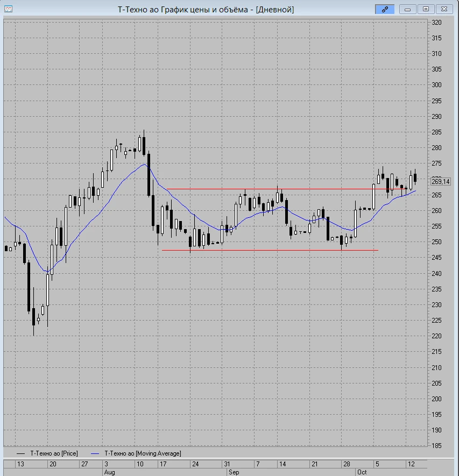Click the 250 price axis label

point(437,242)
